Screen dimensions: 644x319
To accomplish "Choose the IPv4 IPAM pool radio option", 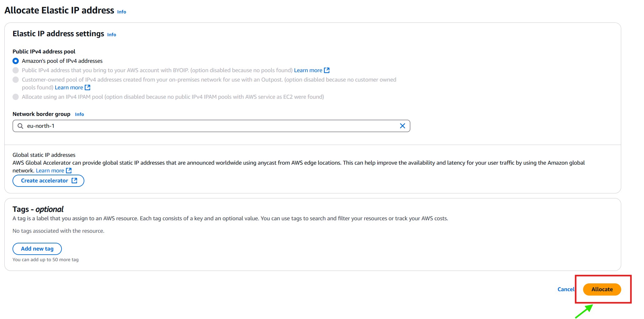I will pyautogui.click(x=16, y=97).
